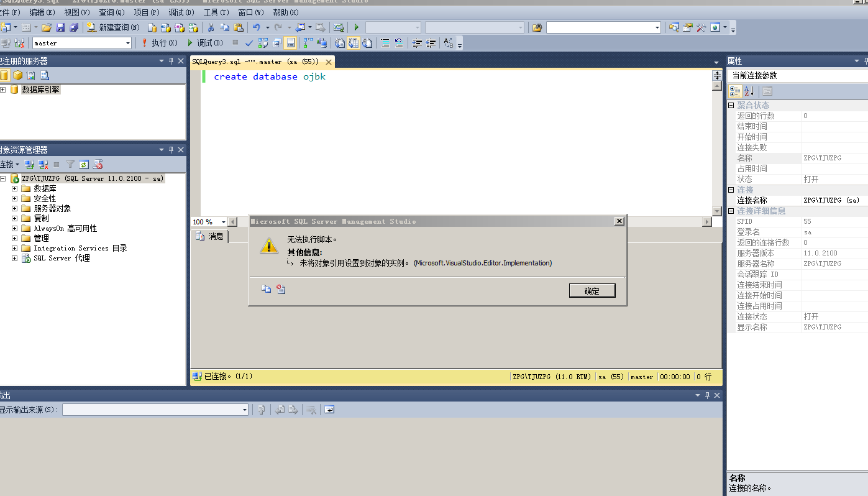This screenshot has width=868, height=496.
Task: Select the highlighted Results to Grid icon
Action: (354, 43)
